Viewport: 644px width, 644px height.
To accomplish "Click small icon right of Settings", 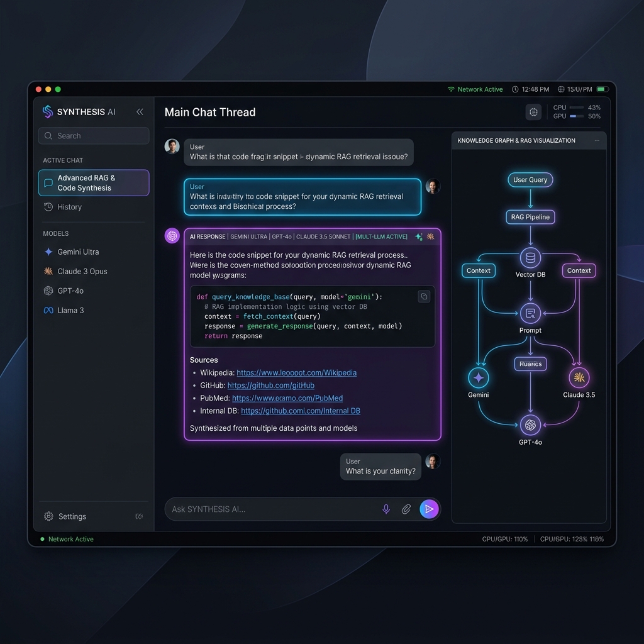I will coord(139,516).
